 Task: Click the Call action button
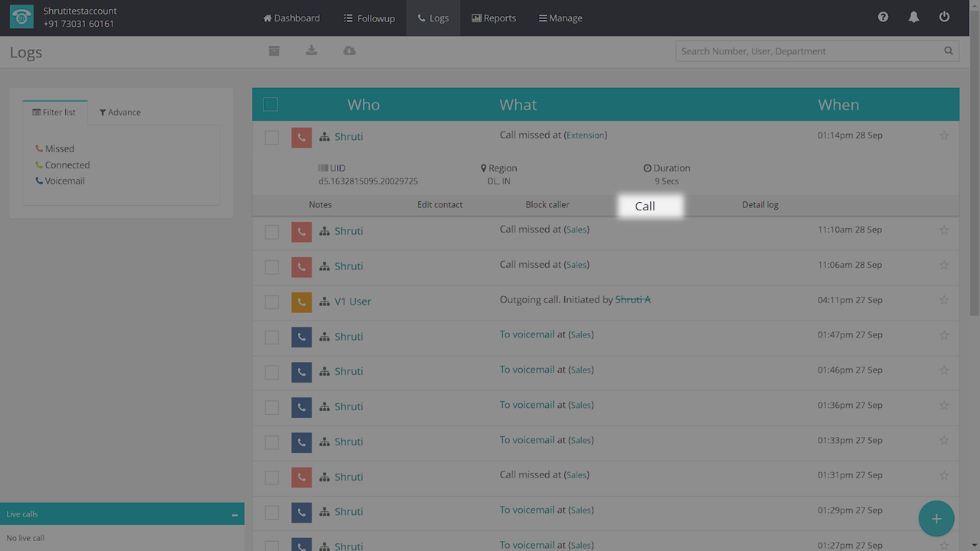[645, 206]
